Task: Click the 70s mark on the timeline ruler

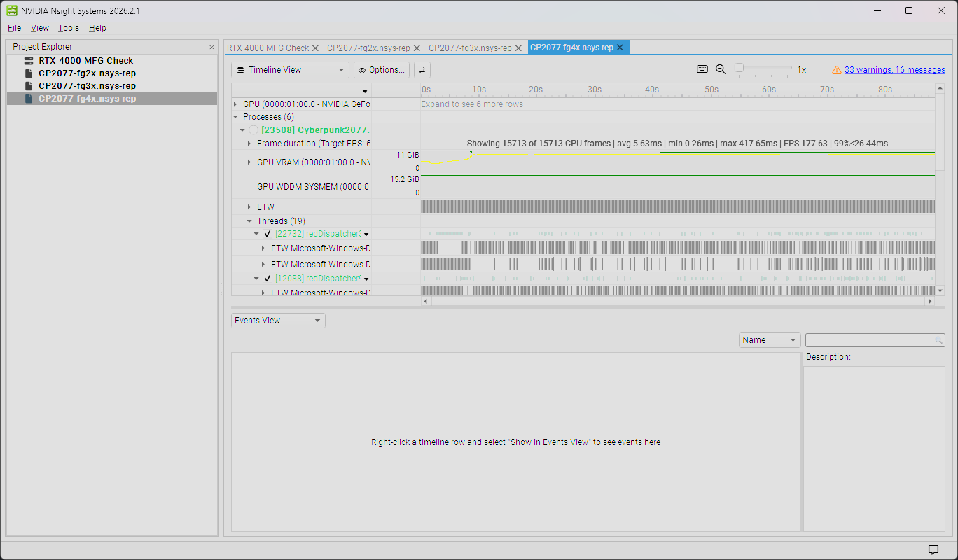Action: [x=827, y=90]
